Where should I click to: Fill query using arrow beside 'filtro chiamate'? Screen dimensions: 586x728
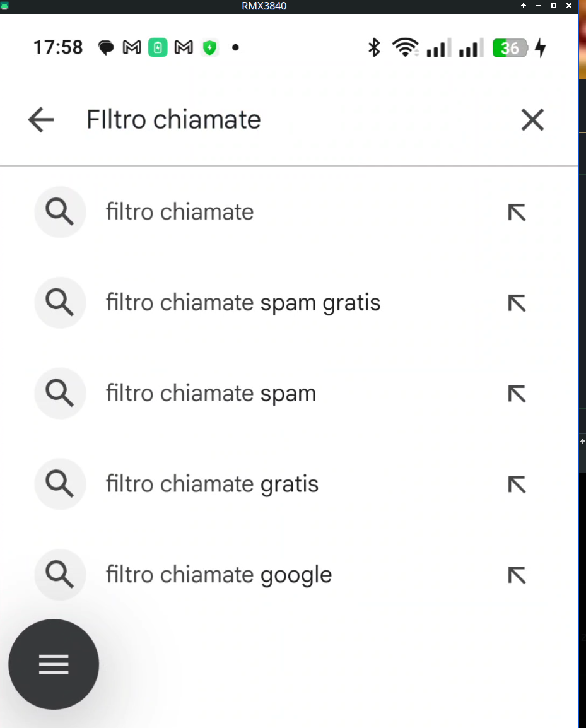click(517, 213)
